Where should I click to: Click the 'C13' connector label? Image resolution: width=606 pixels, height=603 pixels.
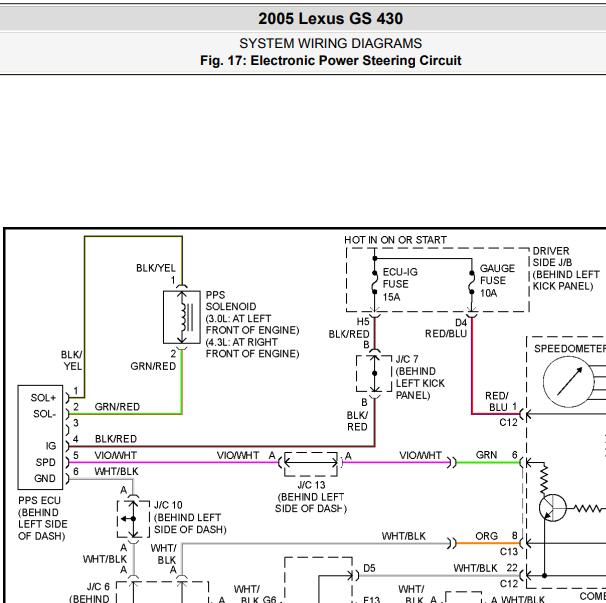pyautogui.click(x=509, y=552)
